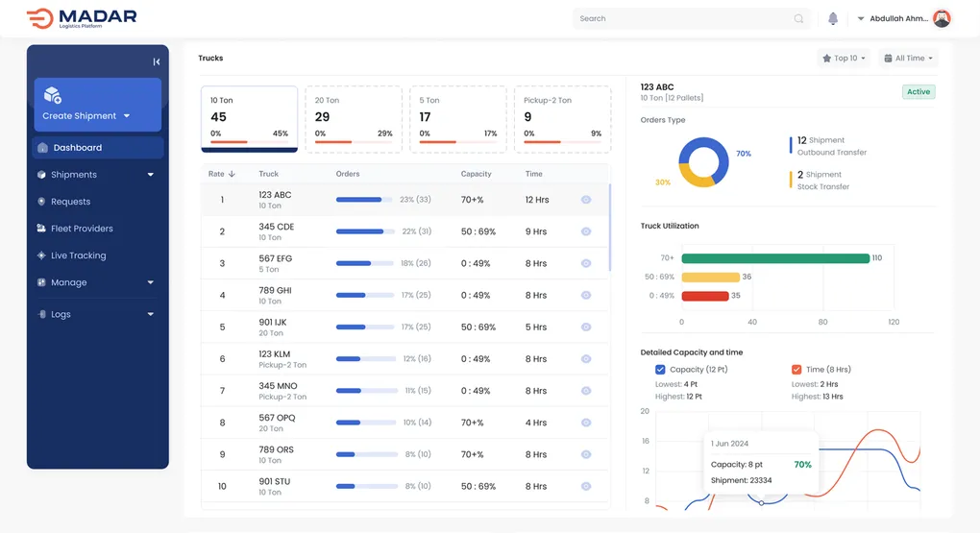
Task: Click the green 70+ utilization bar
Action: coord(774,258)
